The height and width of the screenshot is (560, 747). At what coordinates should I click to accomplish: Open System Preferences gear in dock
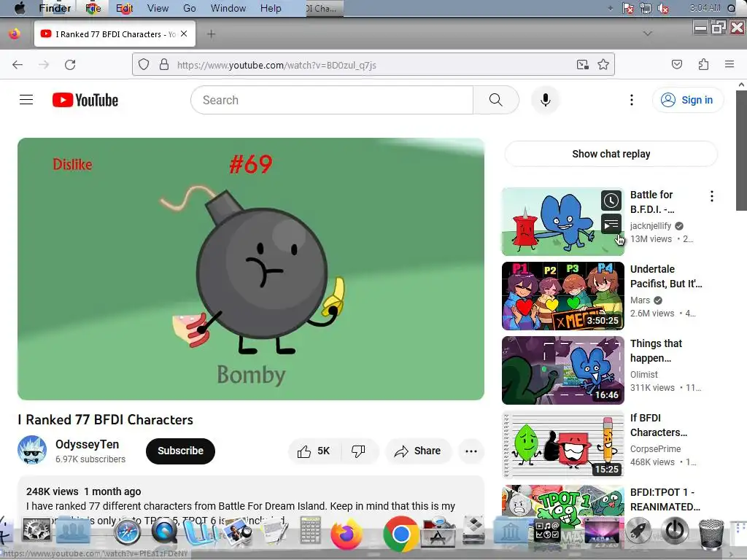coord(36,530)
